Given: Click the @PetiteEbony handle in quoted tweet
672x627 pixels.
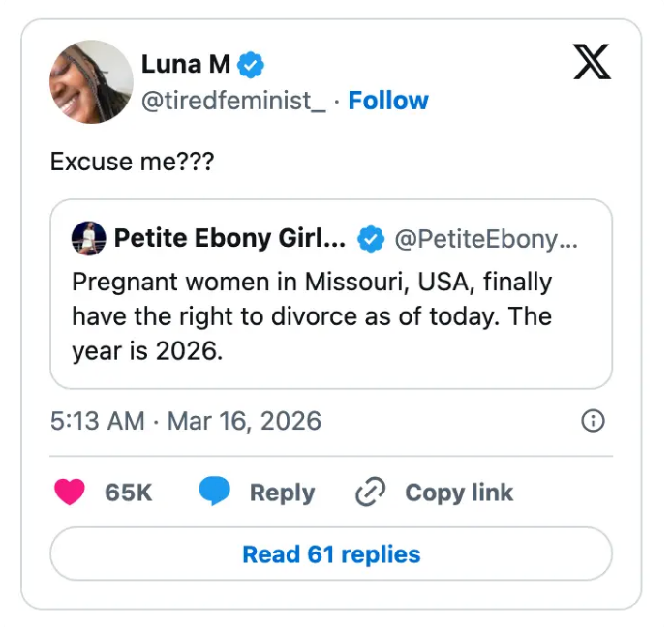Looking at the screenshot, I should pos(486,238).
